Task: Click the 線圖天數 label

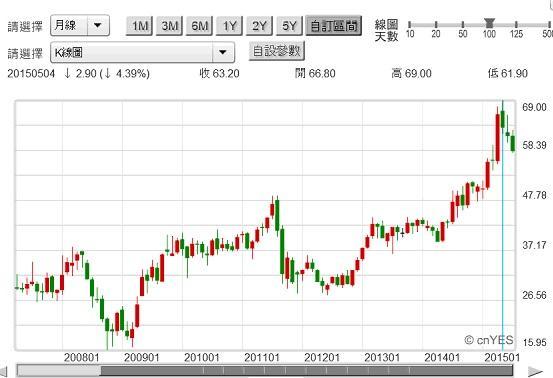Action: (x=387, y=30)
